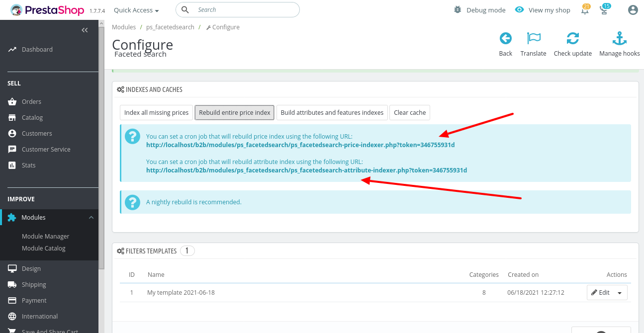The image size is (644, 333).
Task: Open Orders menu in sidebar
Action: [31, 101]
